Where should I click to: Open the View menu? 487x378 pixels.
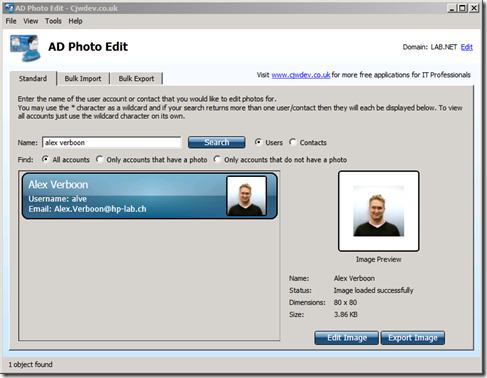point(31,21)
